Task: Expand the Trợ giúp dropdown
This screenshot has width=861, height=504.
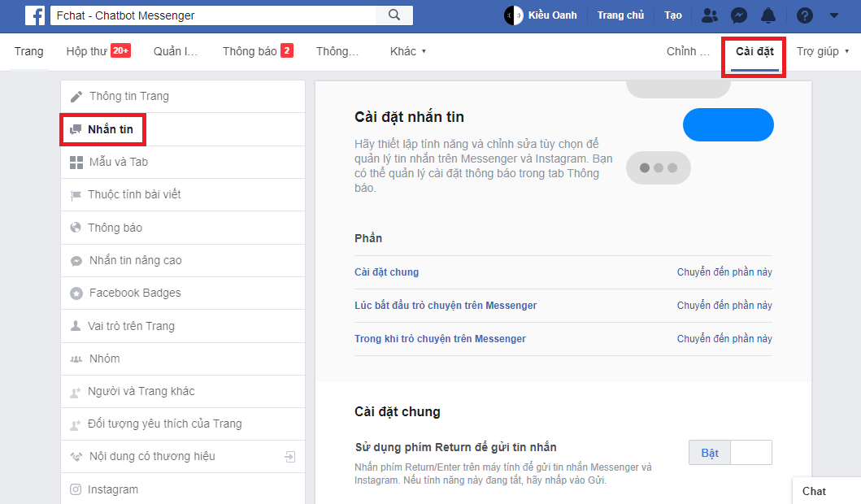Action: click(822, 51)
